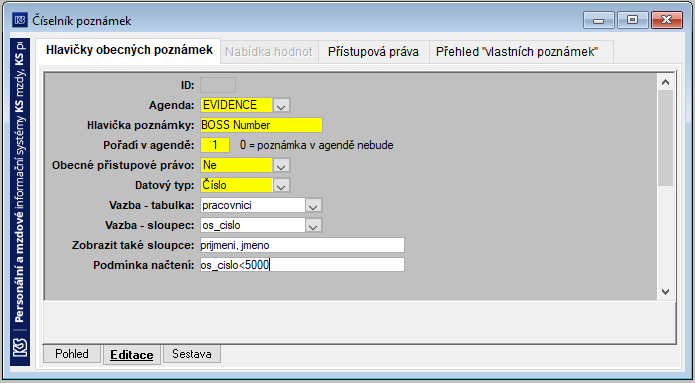Click the "Hlavička poznámky:" label
This screenshot has width=695, height=383.
tap(141, 125)
